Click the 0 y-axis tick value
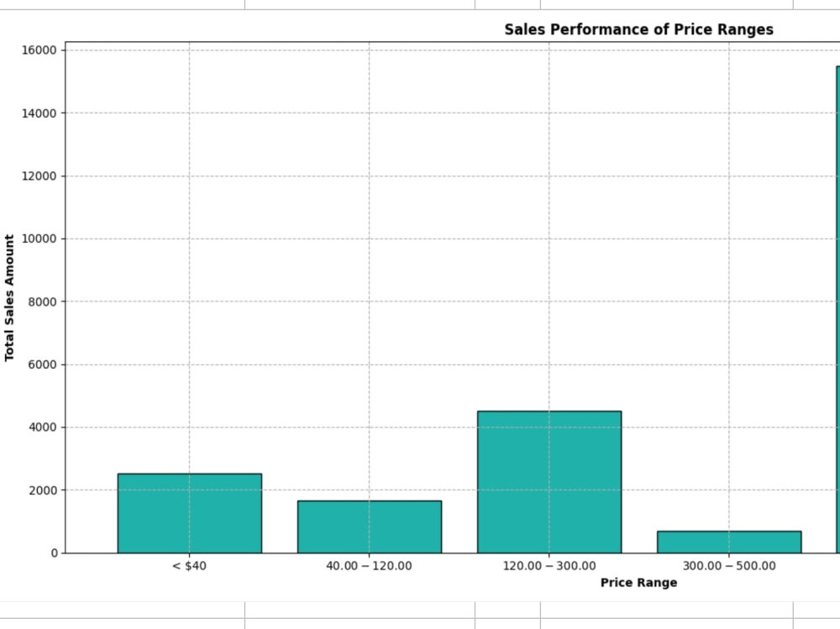The image size is (840, 629). (54, 553)
